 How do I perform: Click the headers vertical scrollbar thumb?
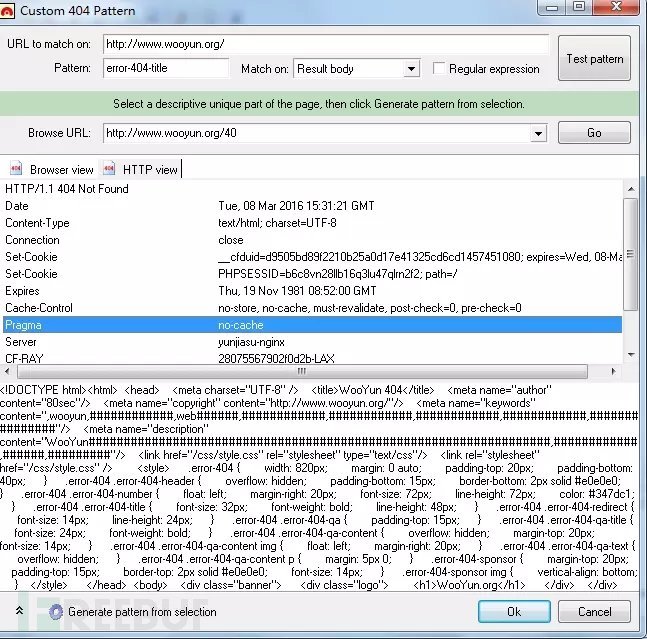point(630,254)
